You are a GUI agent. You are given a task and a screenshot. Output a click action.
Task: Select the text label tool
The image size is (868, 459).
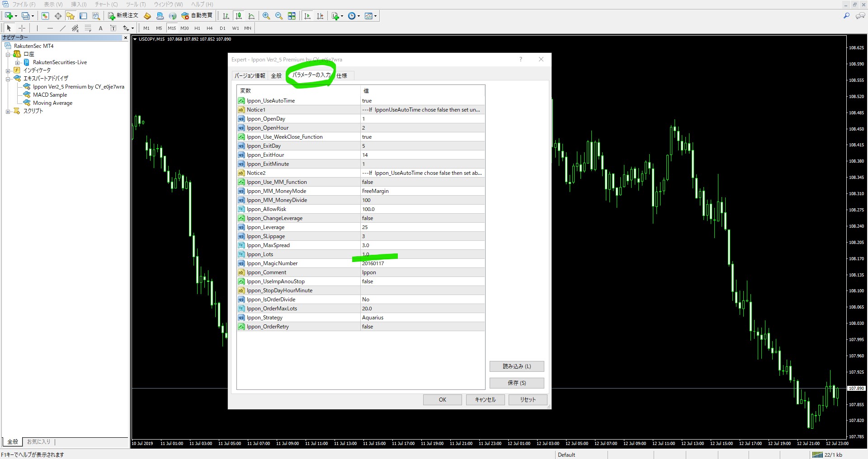point(113,28)
